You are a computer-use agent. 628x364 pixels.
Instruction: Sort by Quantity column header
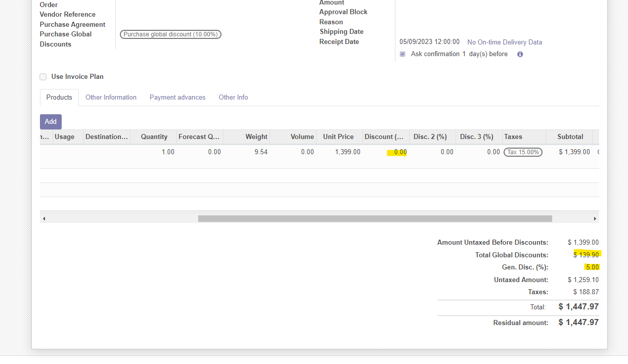point(154,136)
